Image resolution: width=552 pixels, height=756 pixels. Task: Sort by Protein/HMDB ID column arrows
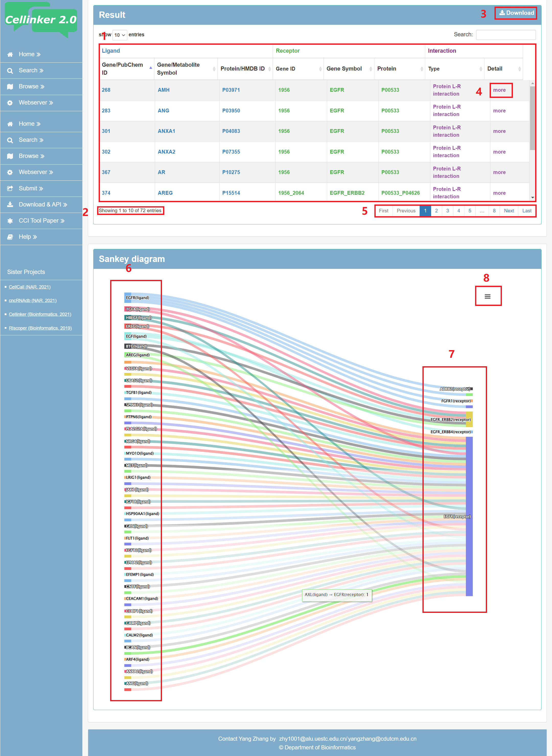pos(269,69)
